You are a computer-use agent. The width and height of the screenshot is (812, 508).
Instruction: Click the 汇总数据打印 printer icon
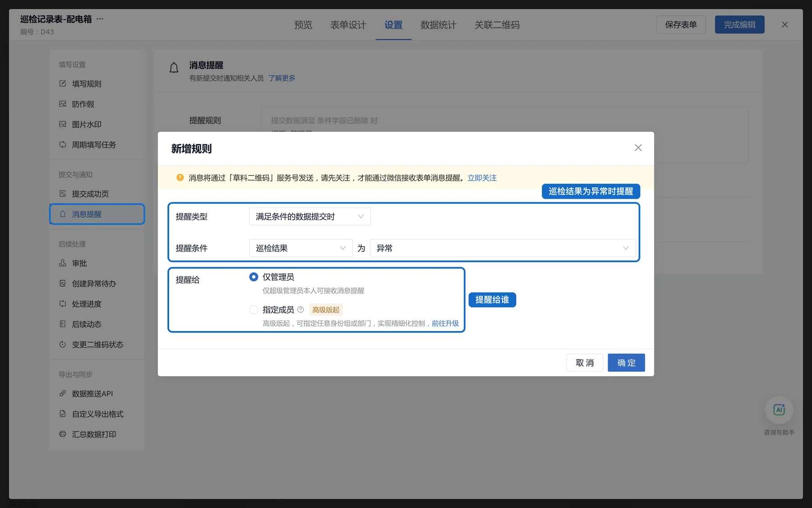(x=63, y=434)
